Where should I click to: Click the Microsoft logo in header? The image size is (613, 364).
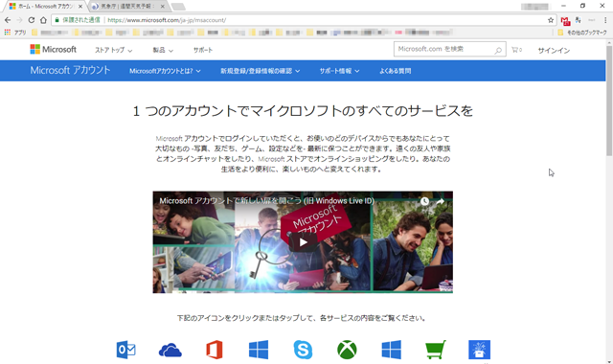coord(54,49)
